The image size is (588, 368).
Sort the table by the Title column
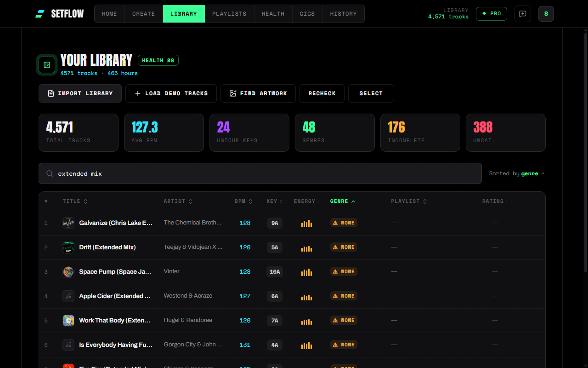(75, 201)
